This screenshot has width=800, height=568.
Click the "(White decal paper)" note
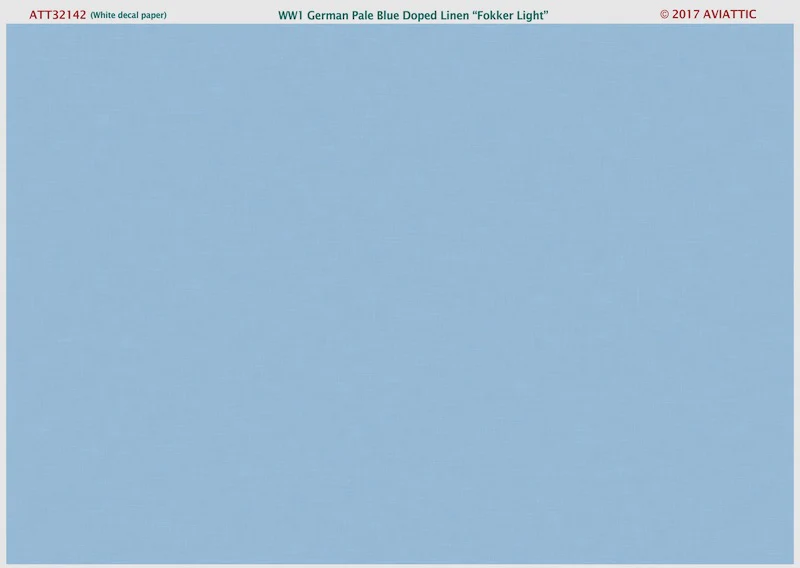point(128,15)
